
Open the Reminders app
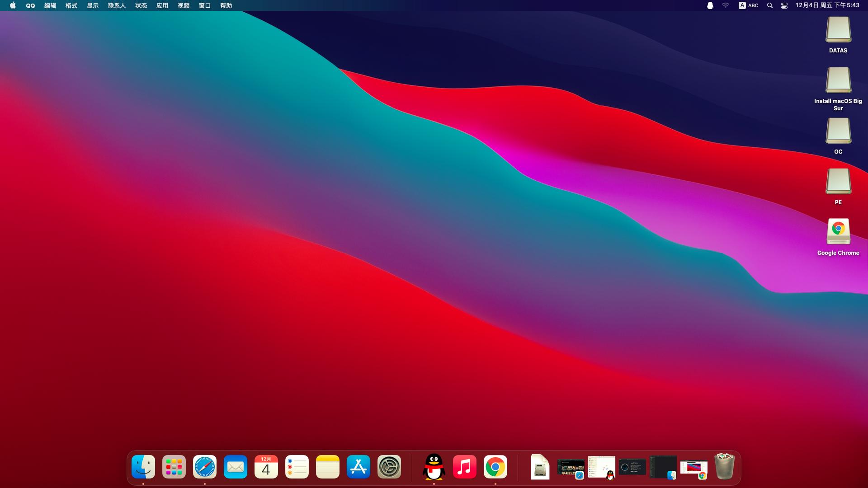click(297, 467)
